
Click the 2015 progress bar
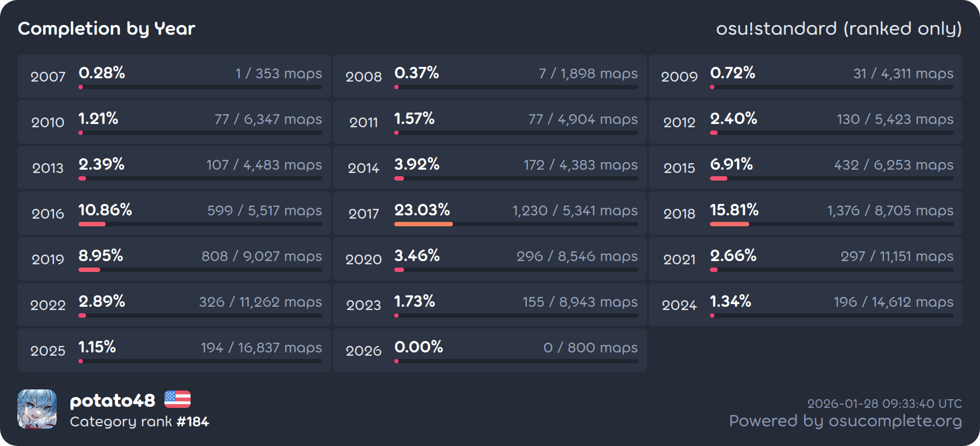click(x=831, y=178)
